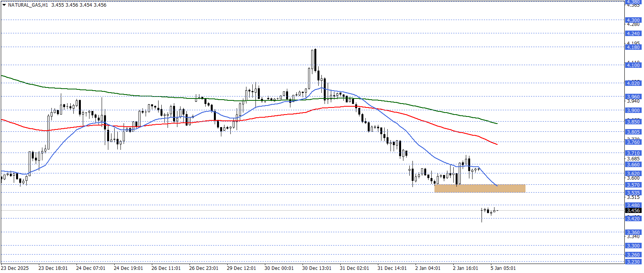Select the 4.180 price level label

pyautogui.click(x=633, y=47)
